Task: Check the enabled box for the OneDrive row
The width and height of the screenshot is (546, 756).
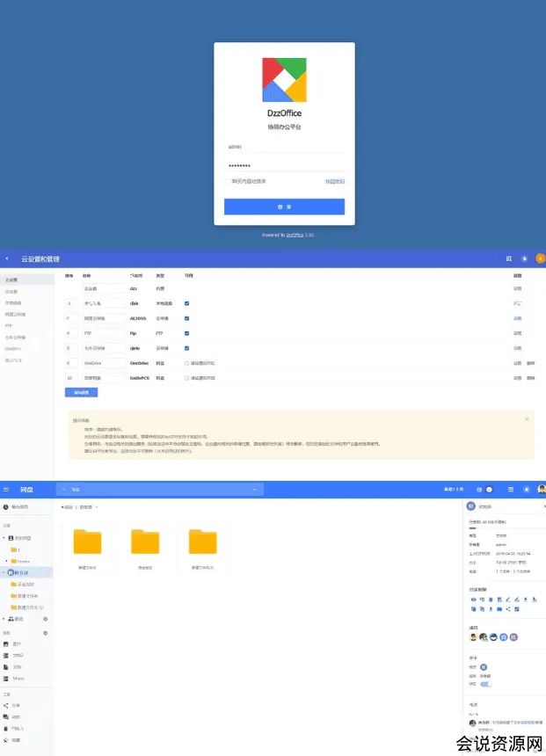Action: (186, 364)
